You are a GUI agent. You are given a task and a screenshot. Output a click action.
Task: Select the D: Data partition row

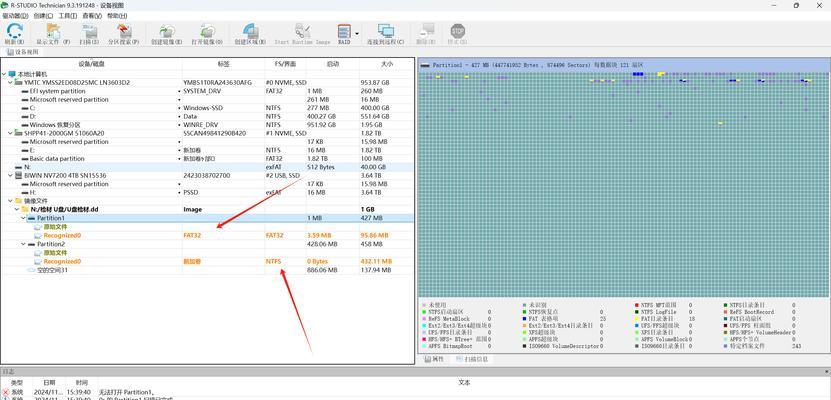pyautogui.click(x=207, y=117)
